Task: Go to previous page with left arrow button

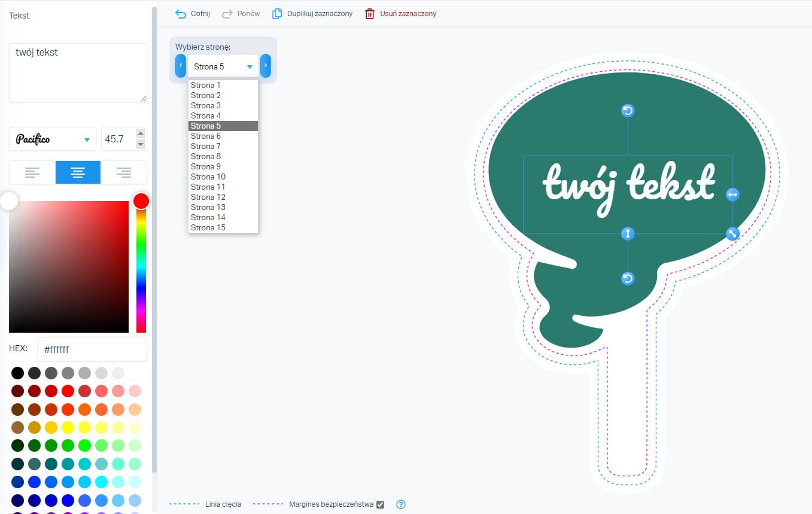Action: (181, 66)
